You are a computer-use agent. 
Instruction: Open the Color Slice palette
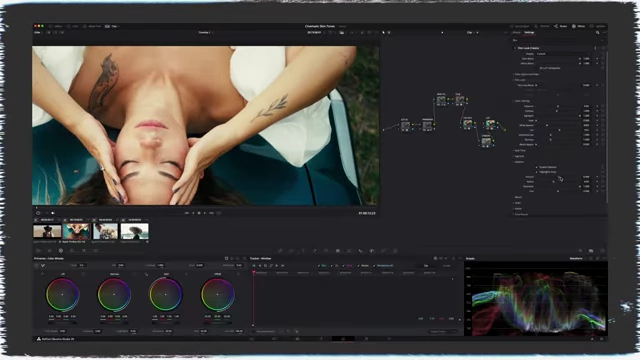pyautogui.click(x=303, y=251)
